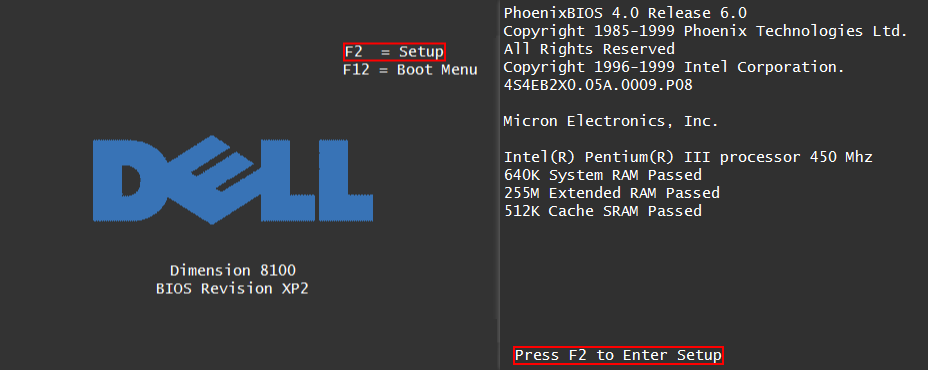
Task: Click the 'F12 = Boot Menu' text
Action: click(410, 70)
